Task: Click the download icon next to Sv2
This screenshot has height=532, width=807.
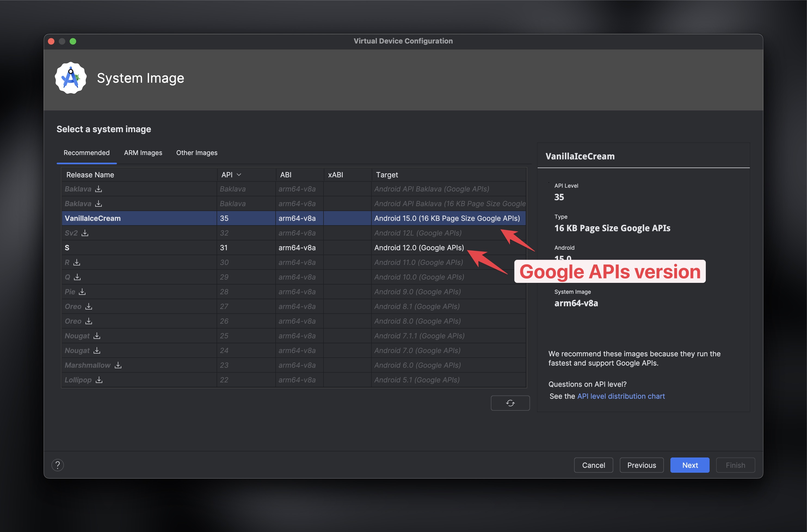Action: pyautogui.click(x=85, y=233)
